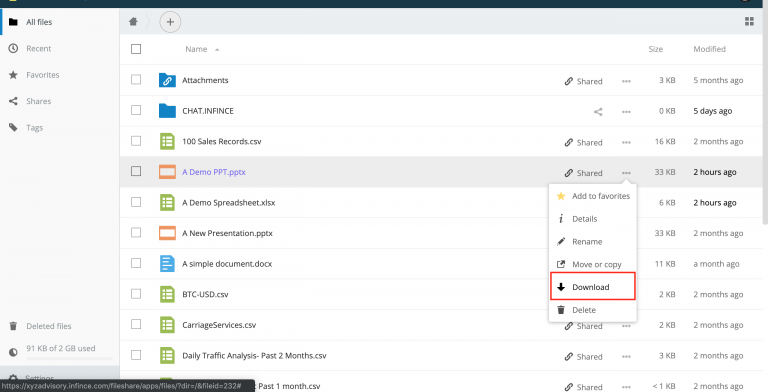Open the A Demo PPT.pptx file name
768x392 pixels.
[x=214, y=172]
